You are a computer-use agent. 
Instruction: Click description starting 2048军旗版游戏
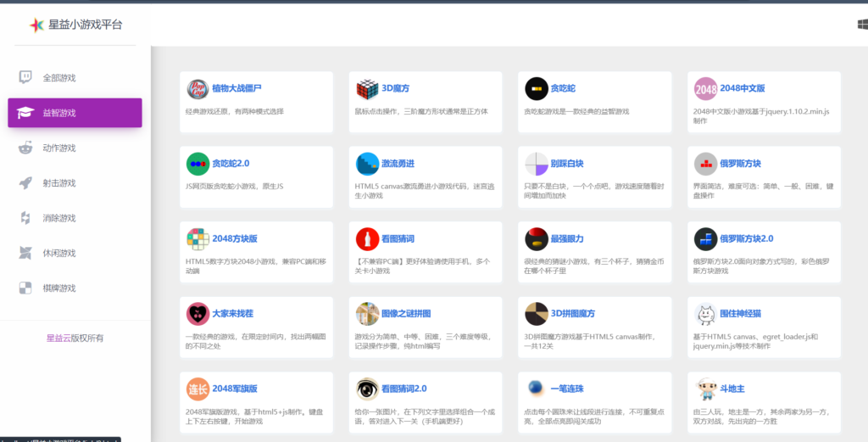tap(255, 417)
